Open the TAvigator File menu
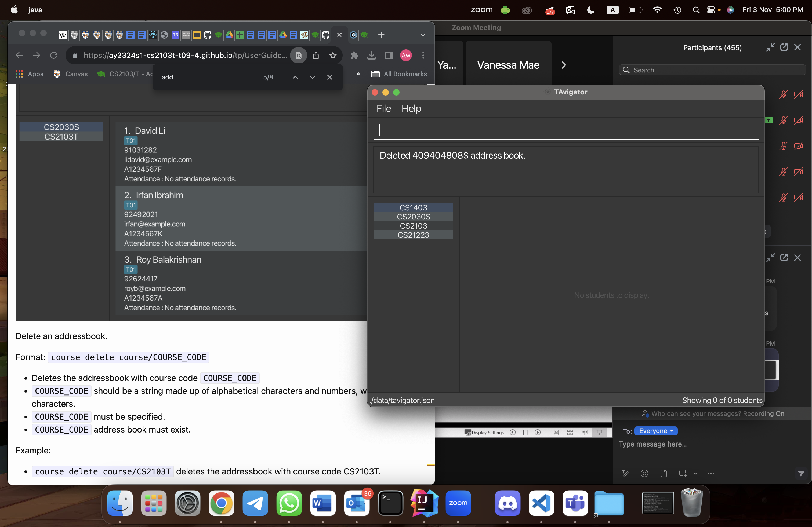812x527 pixels. click(x=383, y=108)
